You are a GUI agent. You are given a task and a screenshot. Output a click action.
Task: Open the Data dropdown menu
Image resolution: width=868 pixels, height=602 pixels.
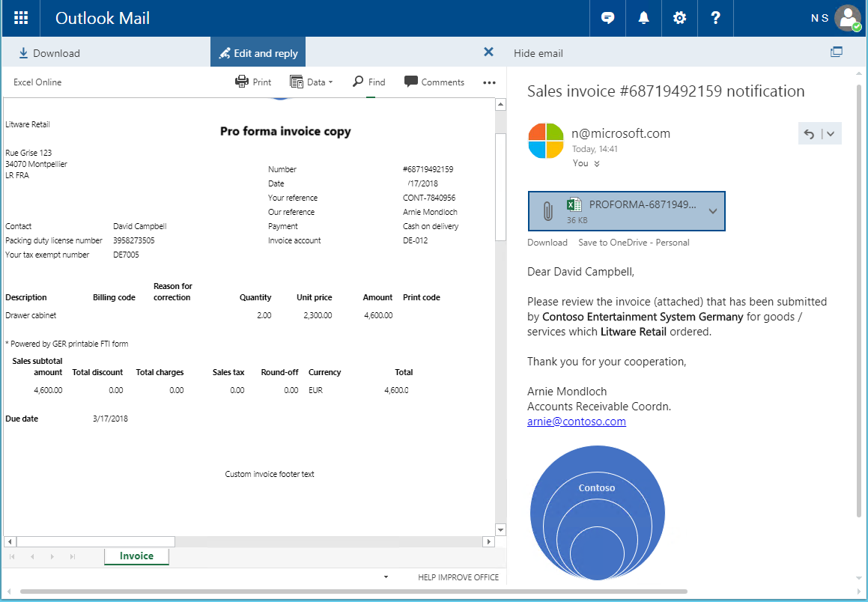pos(312,82)
